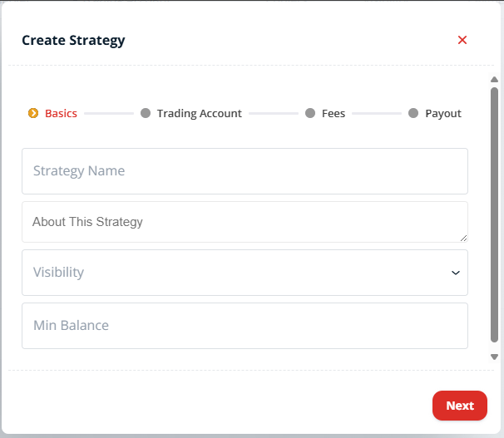Click inside About This Strategy text area
Viewport: 504px width, 438px height.
pyautogui.click(x=245, y=222)
